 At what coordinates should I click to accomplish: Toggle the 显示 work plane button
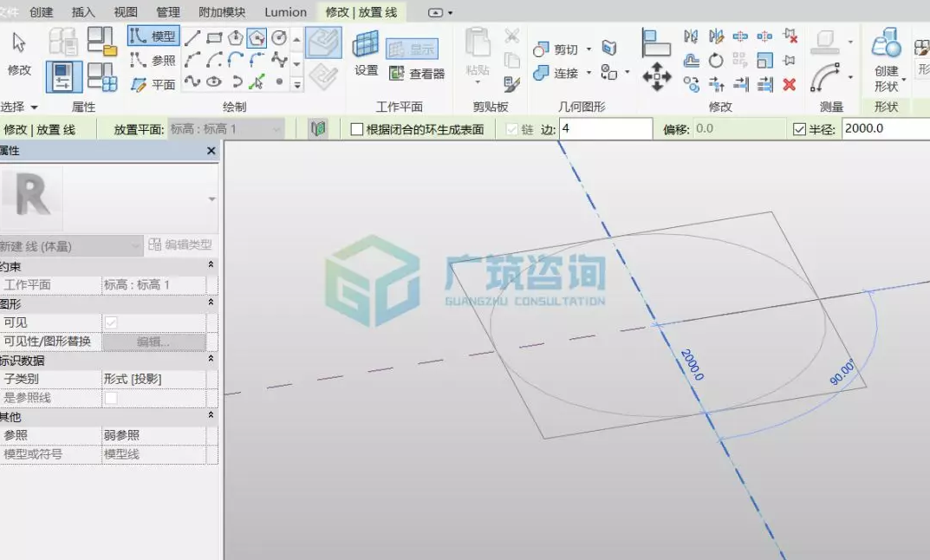412,49
